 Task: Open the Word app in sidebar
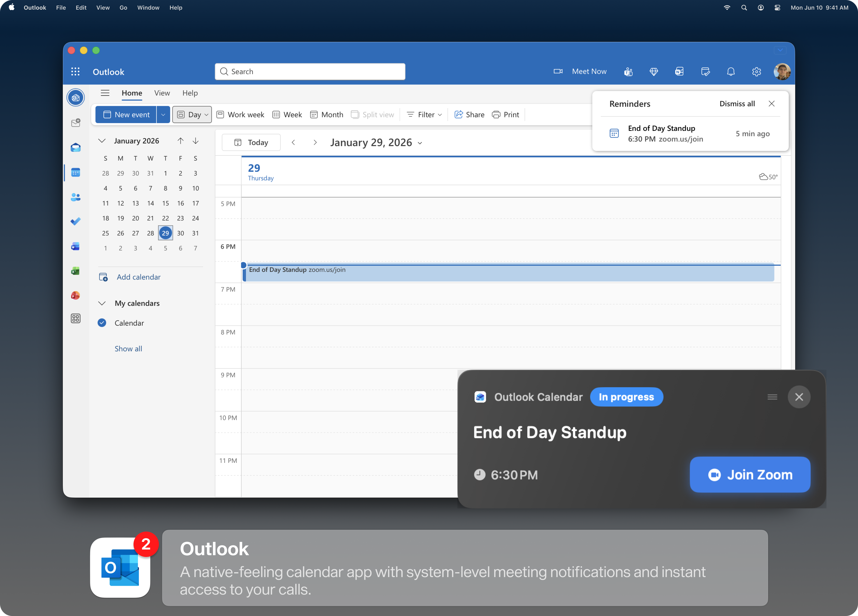pos(76,247)
